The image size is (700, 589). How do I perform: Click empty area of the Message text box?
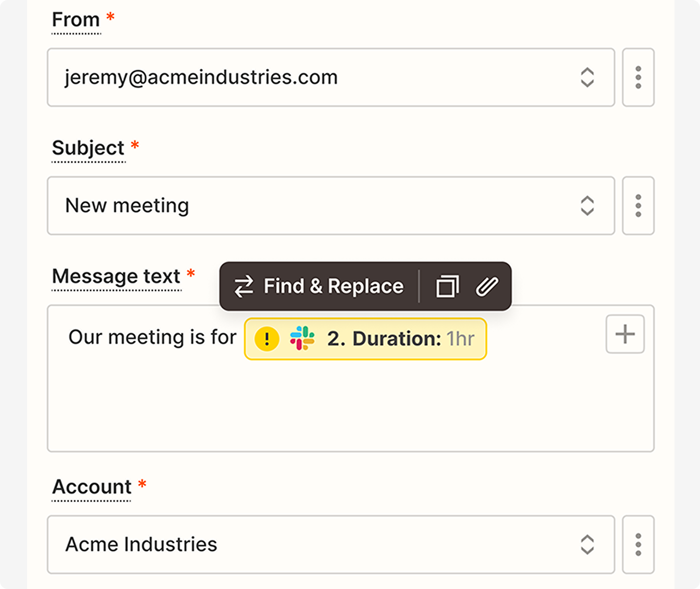(350, 410)
